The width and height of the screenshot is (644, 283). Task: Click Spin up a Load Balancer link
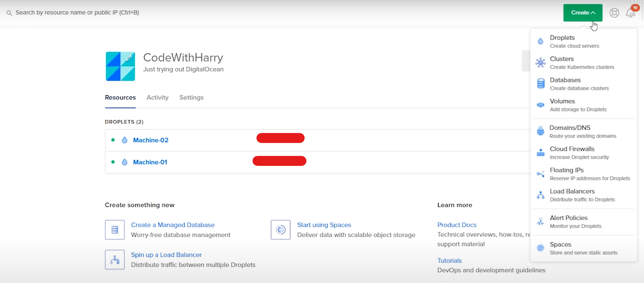coord(166,255)
